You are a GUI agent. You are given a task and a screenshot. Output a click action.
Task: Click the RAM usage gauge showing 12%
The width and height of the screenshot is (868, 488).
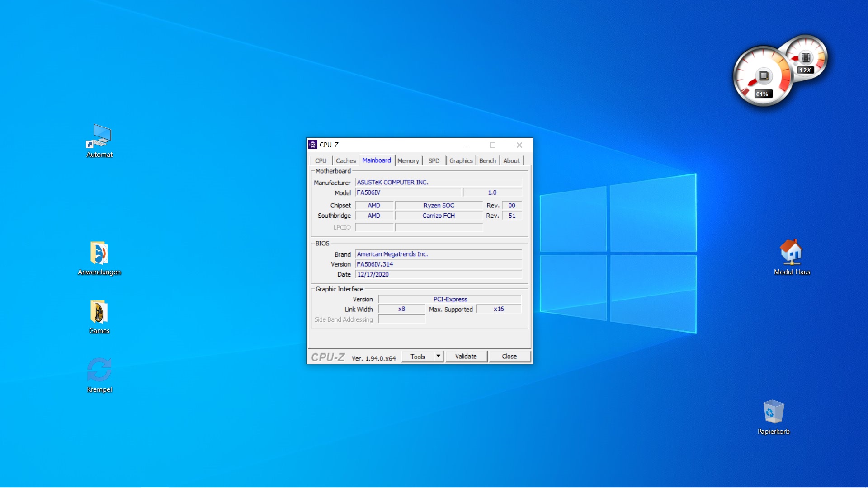pos(807,57)
